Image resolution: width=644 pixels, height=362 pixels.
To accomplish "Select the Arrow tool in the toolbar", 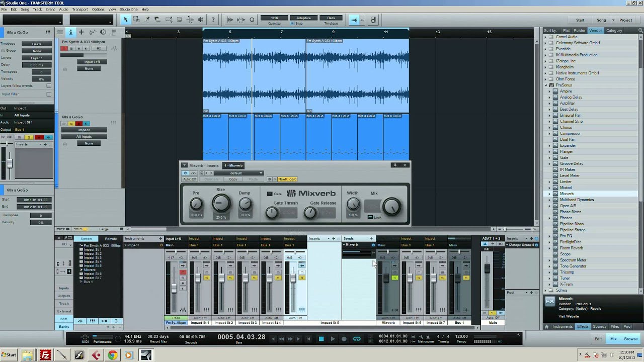I will [126, 20].
